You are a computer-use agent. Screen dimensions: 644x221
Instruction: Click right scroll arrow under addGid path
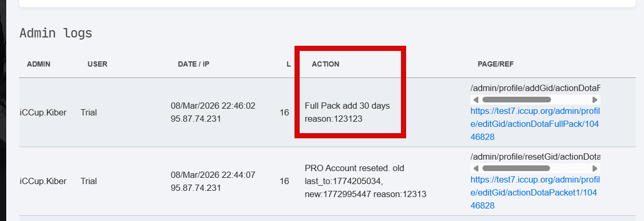[595, 99]
